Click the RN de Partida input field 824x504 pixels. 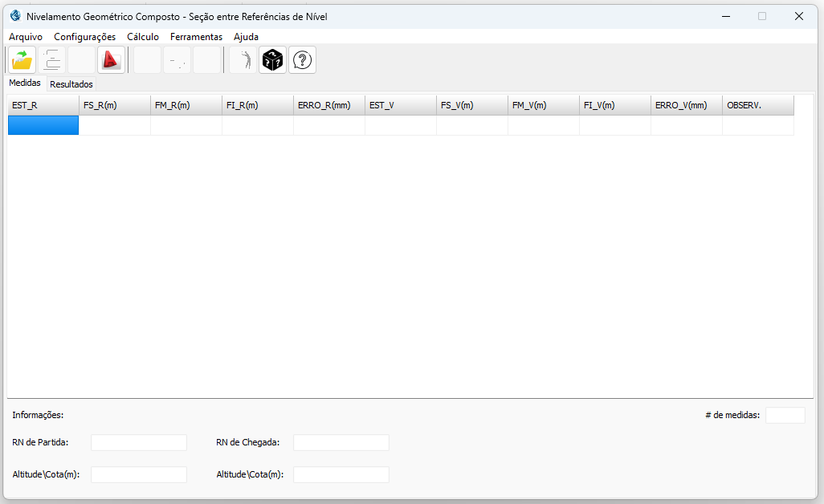138,442
